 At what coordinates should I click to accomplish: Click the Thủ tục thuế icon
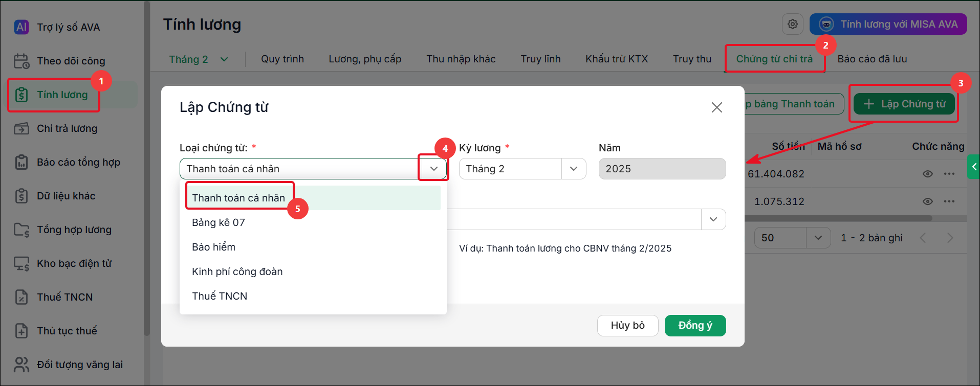point(21,331)
